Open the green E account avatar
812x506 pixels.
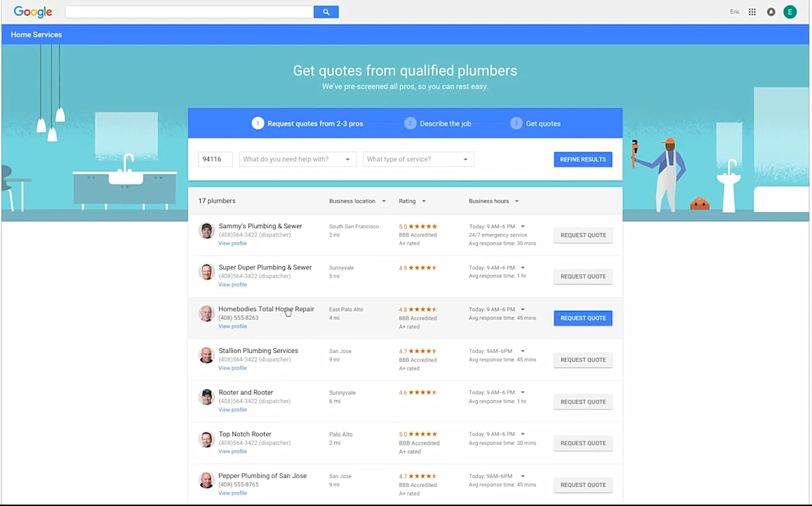[790, 12]
